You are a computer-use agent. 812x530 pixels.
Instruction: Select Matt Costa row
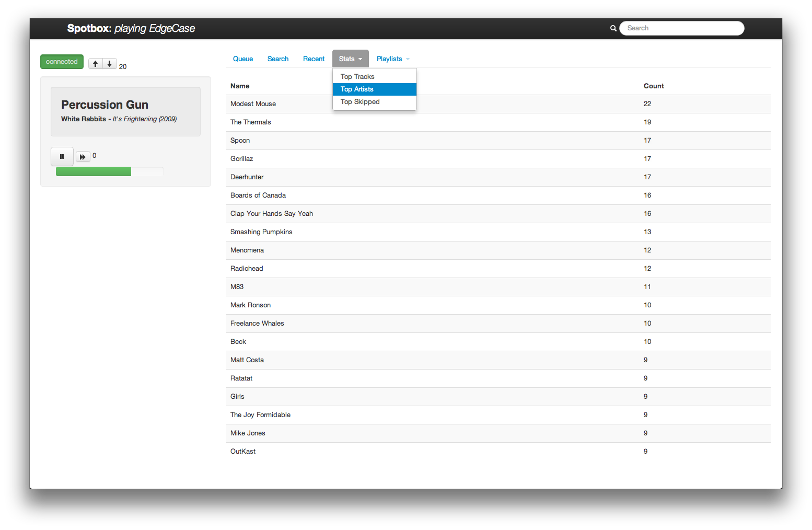tap(498, 360)
